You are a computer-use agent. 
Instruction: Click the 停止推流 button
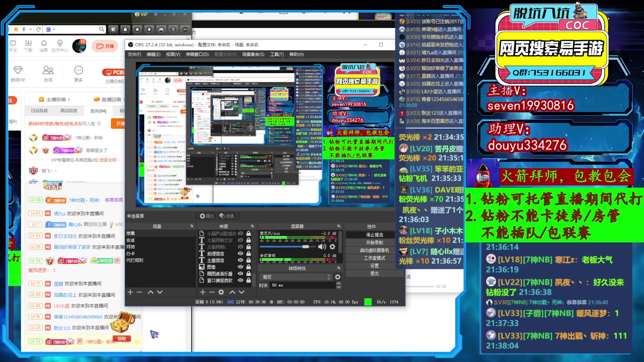pos(374,235)
